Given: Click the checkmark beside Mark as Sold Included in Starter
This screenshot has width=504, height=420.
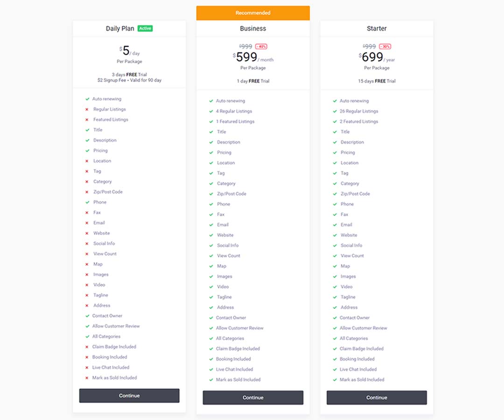Looking at the screenshot, I should click(336, 379).
